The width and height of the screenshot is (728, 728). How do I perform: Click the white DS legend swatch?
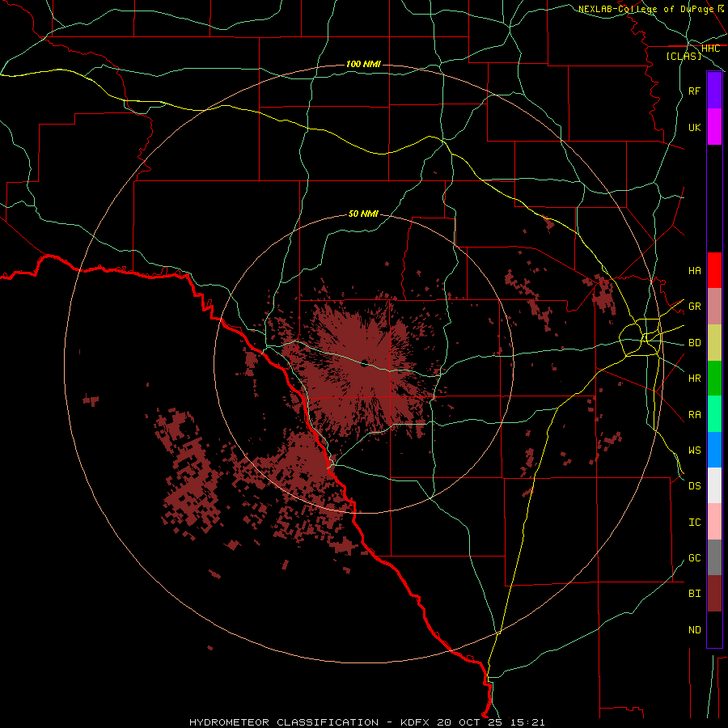[714, 485]
